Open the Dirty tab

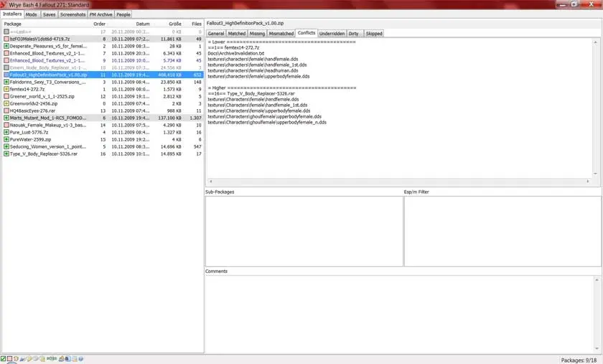(353, 34)
